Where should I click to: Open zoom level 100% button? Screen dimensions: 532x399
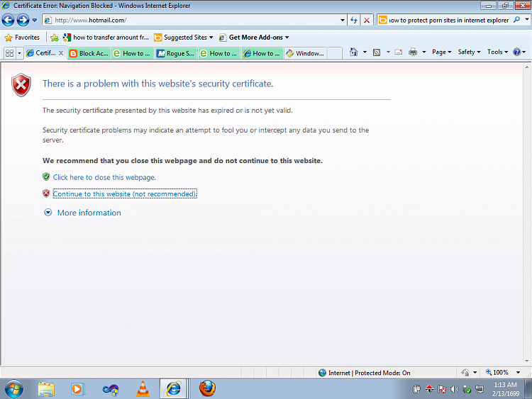(x=497, y=373)
